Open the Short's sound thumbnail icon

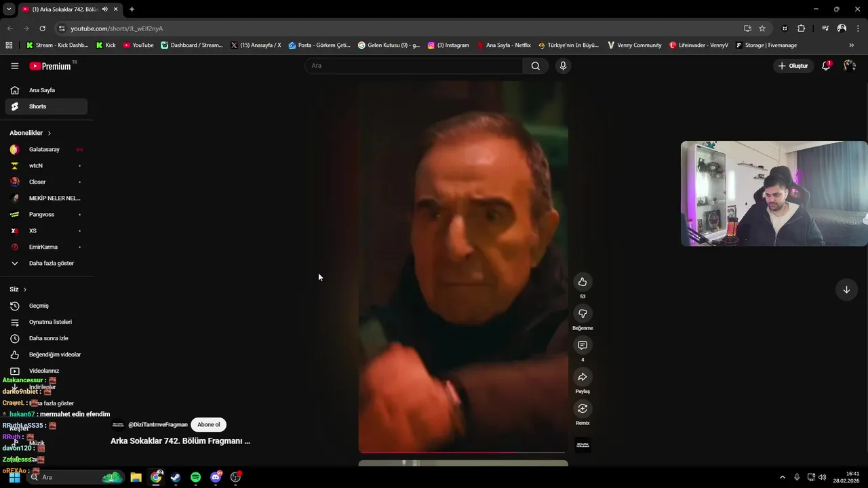point(582,445)
